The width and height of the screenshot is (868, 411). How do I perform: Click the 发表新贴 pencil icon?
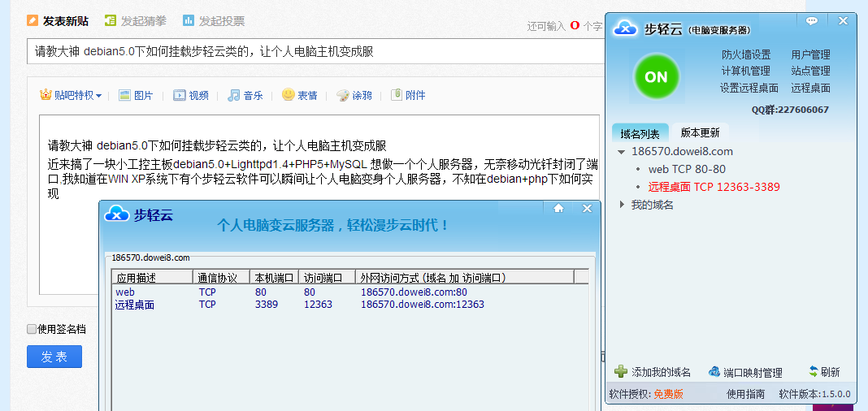pos(33,21)
